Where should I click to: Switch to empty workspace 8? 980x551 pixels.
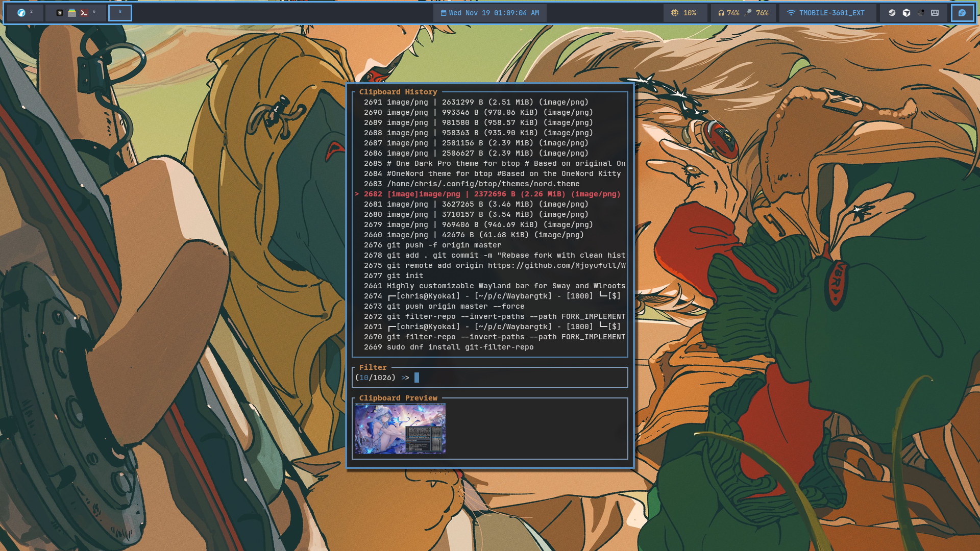[x=120, y=13]
